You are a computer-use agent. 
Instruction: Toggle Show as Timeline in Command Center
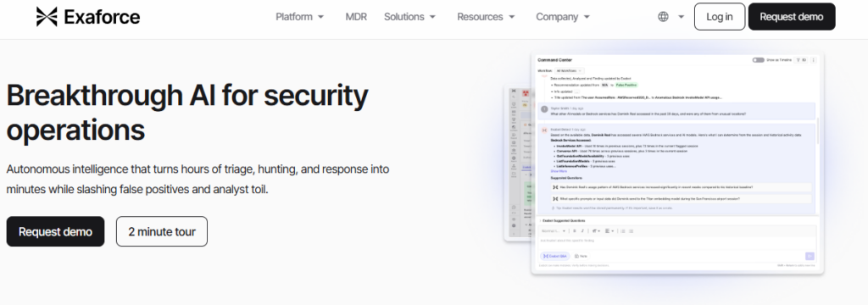759,60
